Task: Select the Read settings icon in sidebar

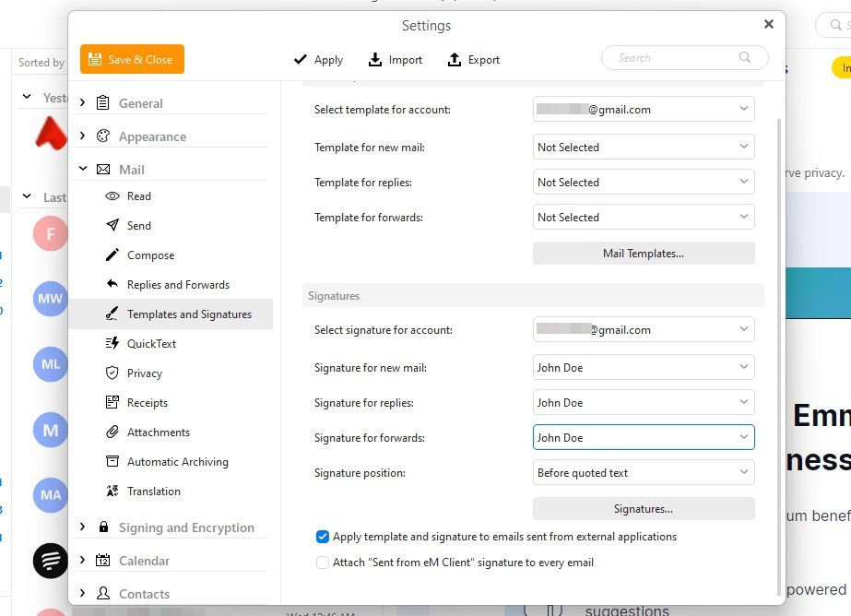Action: (111, 195)
